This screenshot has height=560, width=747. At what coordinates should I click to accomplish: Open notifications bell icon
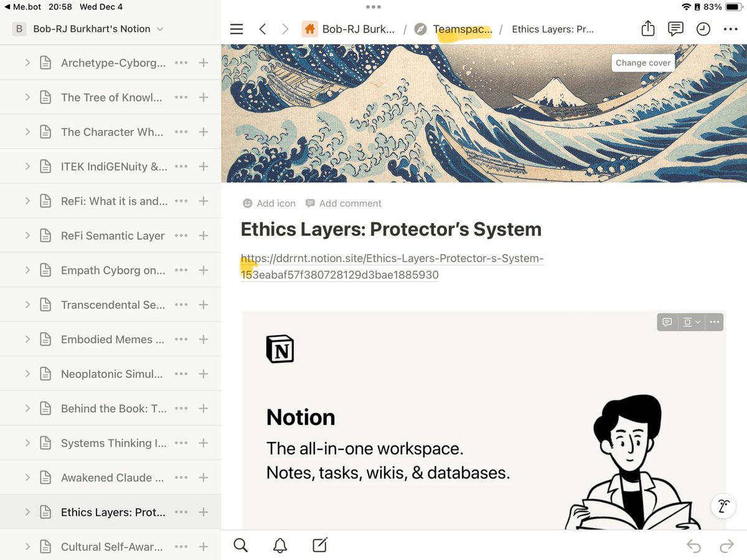click(280, 546)
